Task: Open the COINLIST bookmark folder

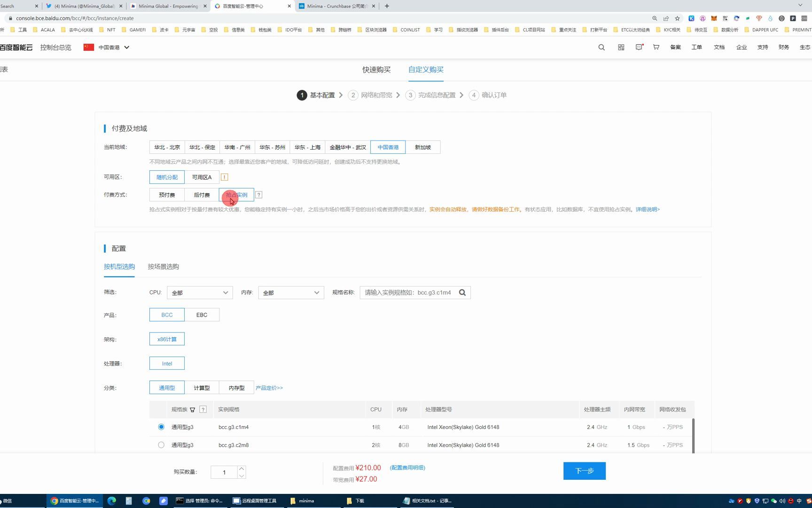Action: click(406, 30)
